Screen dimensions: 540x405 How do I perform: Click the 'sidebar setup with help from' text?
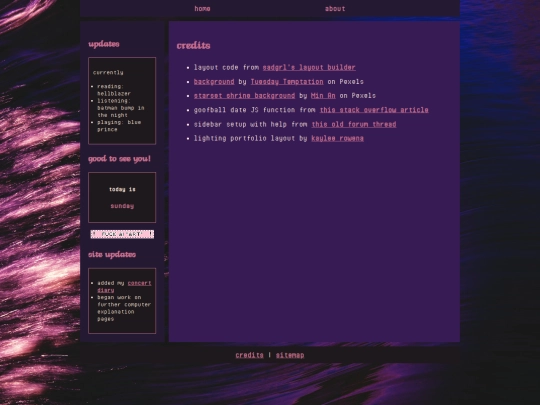point(251,124)
